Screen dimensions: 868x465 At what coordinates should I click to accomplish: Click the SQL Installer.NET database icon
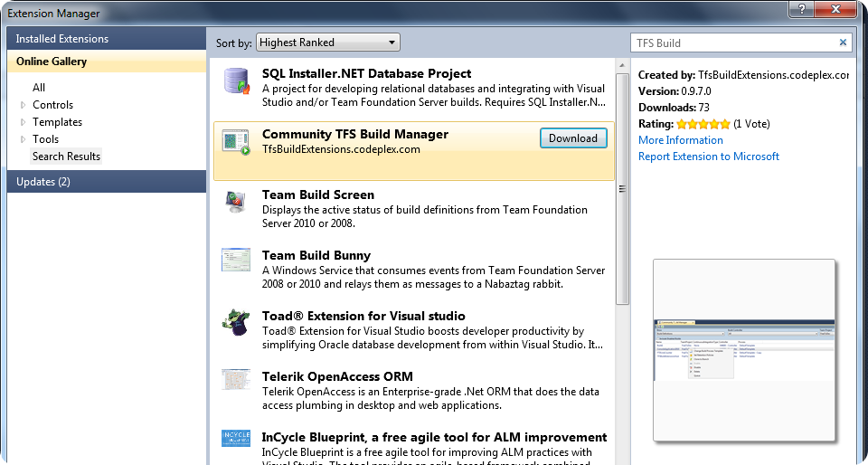tap(236, 81)
